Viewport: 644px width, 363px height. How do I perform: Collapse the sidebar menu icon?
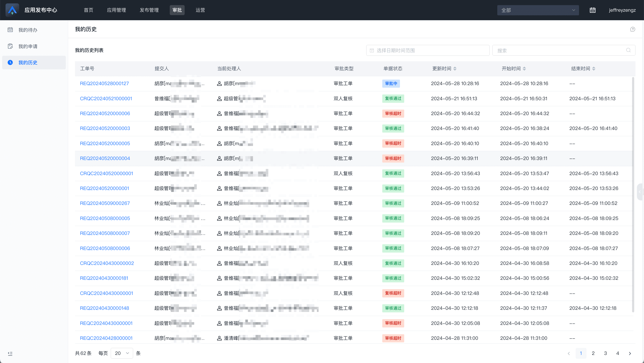tap(10, 353)
